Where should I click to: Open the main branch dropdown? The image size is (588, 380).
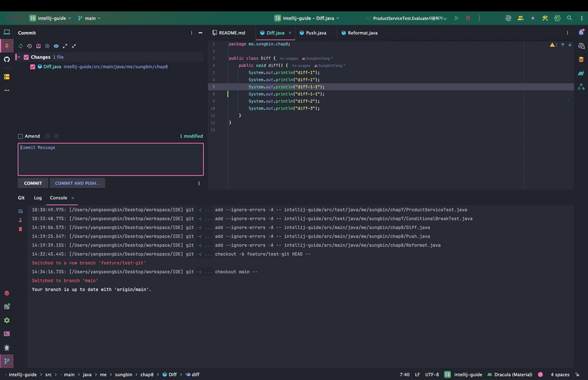click(89, 18)
